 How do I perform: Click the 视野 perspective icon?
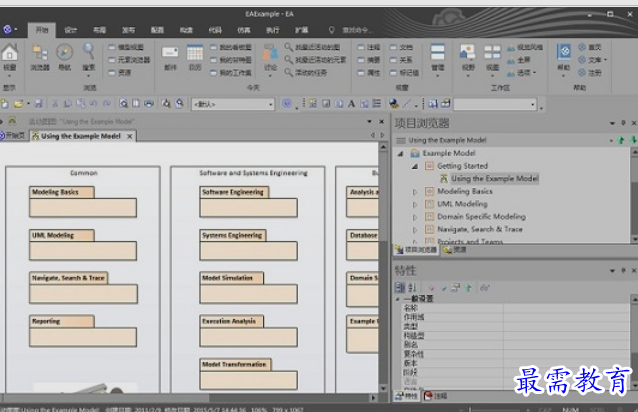click(x=468, y=52)
